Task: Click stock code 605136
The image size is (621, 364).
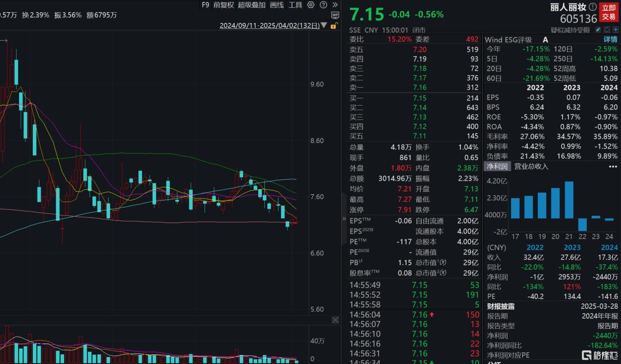Action: coord(579,19)
